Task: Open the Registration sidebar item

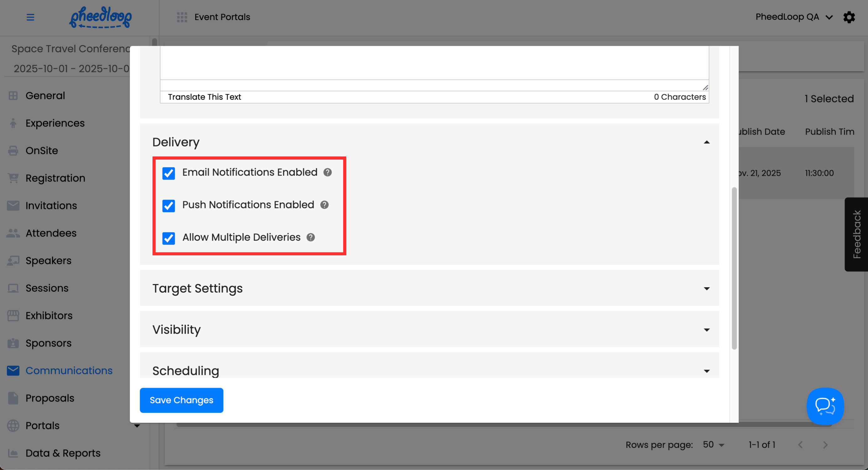Action: pyautogui.click(x=55, y=178)
